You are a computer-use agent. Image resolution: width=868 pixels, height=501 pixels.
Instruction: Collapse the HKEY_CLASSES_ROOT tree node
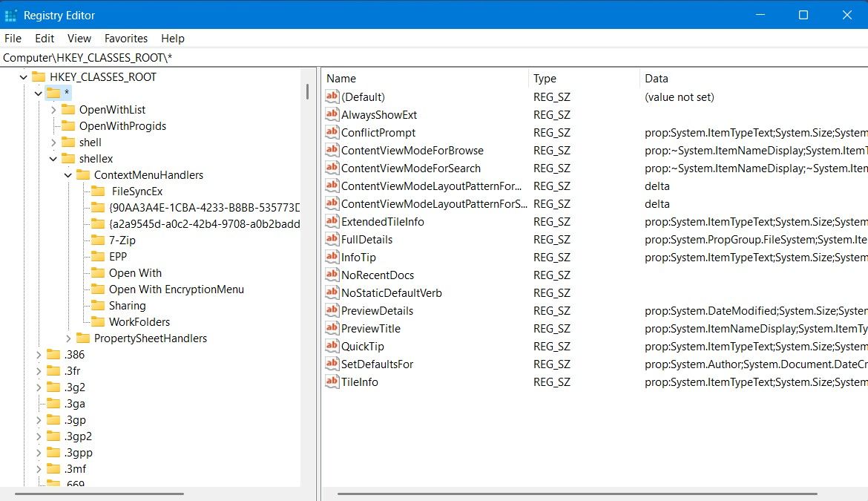[x=24, y=77]
